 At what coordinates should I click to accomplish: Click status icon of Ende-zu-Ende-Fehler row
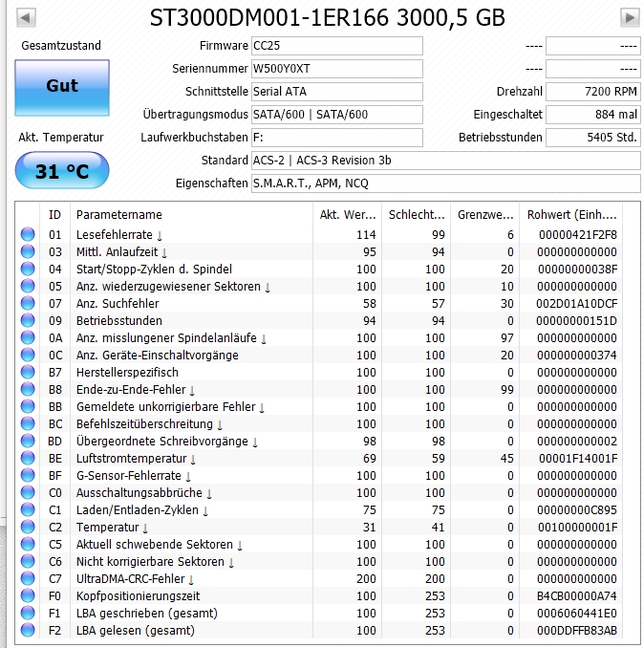pyautogui.click(x=28, y=389)
